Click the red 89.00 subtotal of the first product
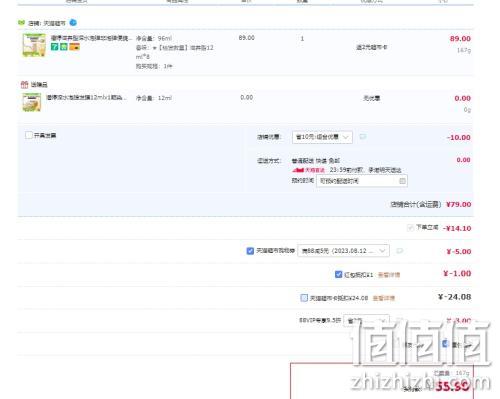This screenshot has width=500, height=399. [x=460, y=39]
